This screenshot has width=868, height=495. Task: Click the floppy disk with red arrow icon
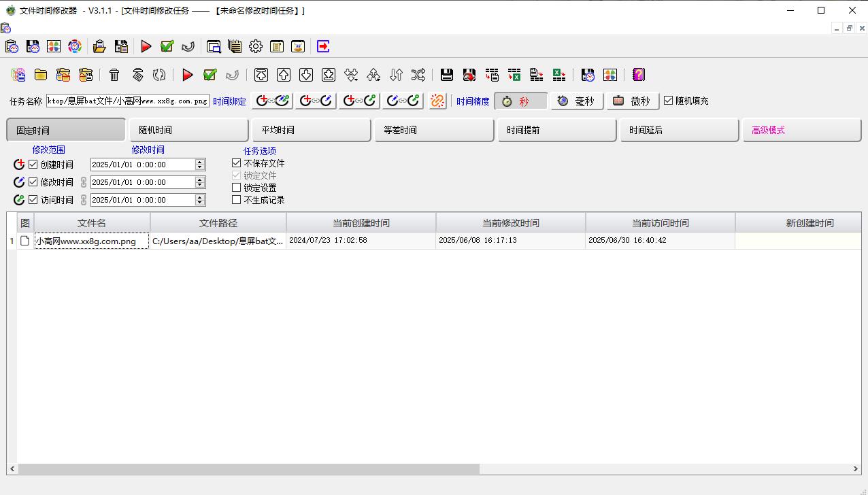pos(469,75)
